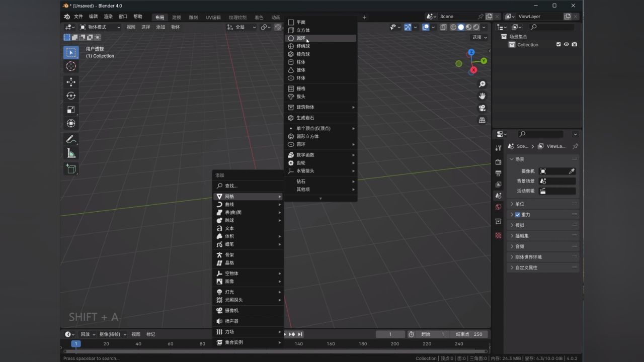
Task: Activate the Annotate tool
Action: 71,139
